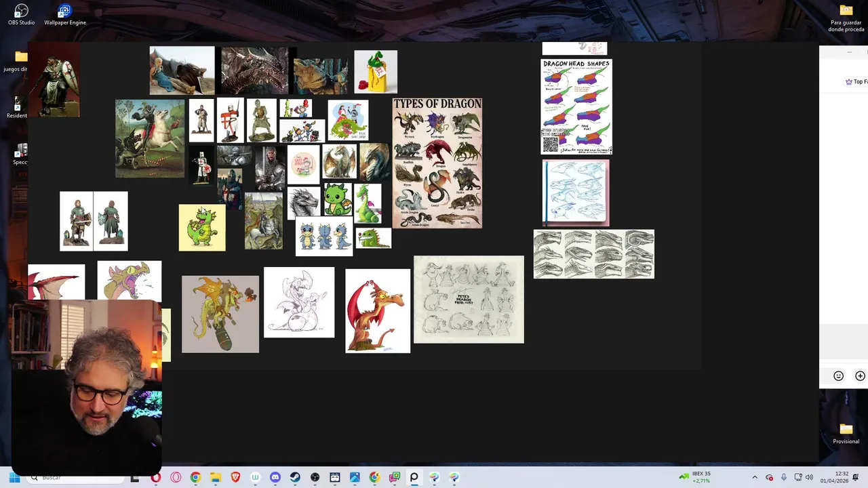The image size is (868, 488).
Task: Open Discord from the taskbar
Action: 275,477
